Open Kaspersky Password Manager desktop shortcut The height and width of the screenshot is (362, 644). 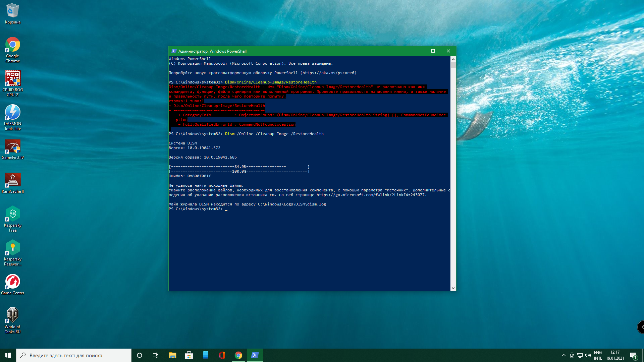point(13,253)
